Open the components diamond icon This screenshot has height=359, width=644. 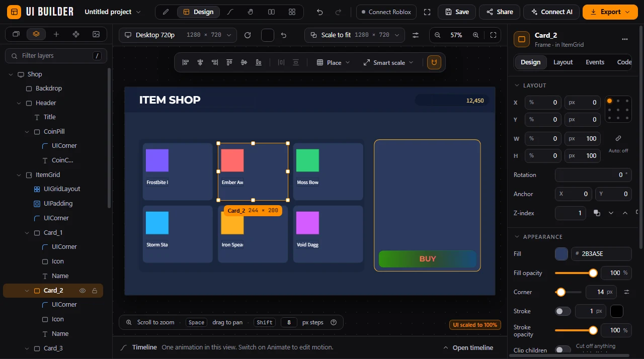76,34
